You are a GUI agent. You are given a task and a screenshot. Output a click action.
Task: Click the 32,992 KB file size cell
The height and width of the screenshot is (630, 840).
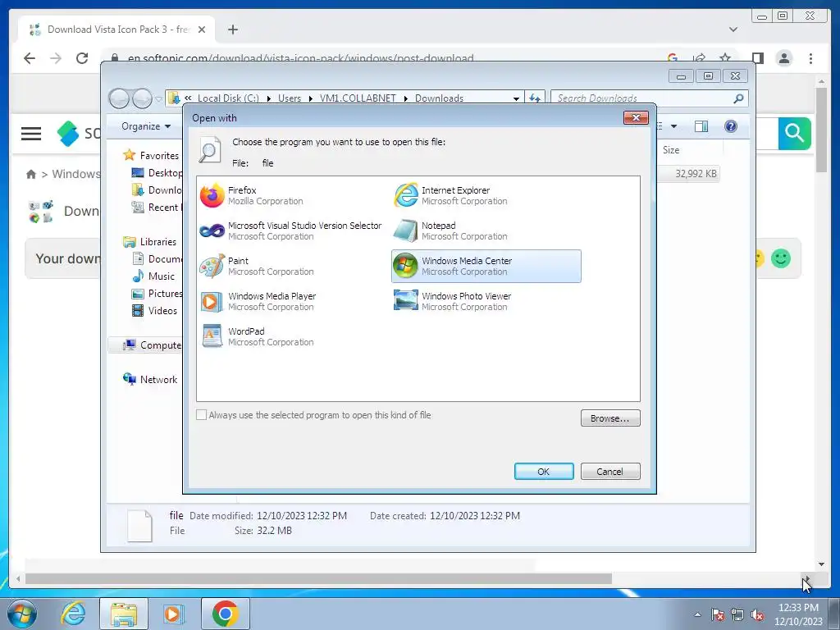(696, 174)
